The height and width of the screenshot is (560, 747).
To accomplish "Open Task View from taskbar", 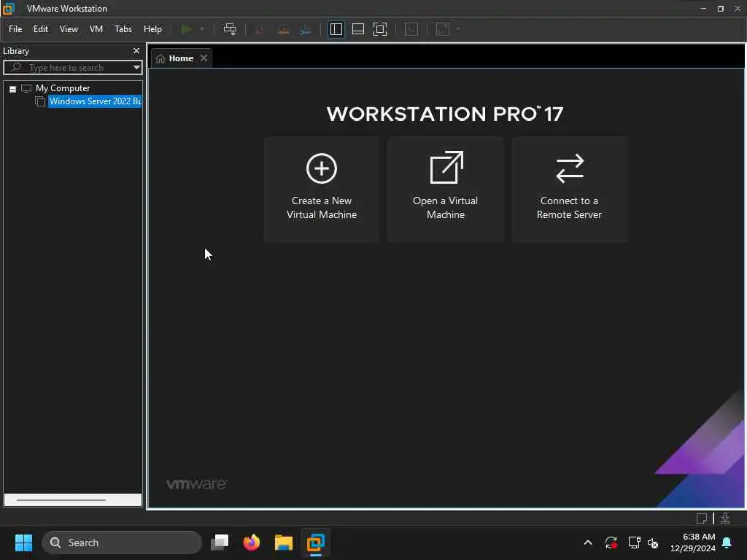I will point(220,542).
